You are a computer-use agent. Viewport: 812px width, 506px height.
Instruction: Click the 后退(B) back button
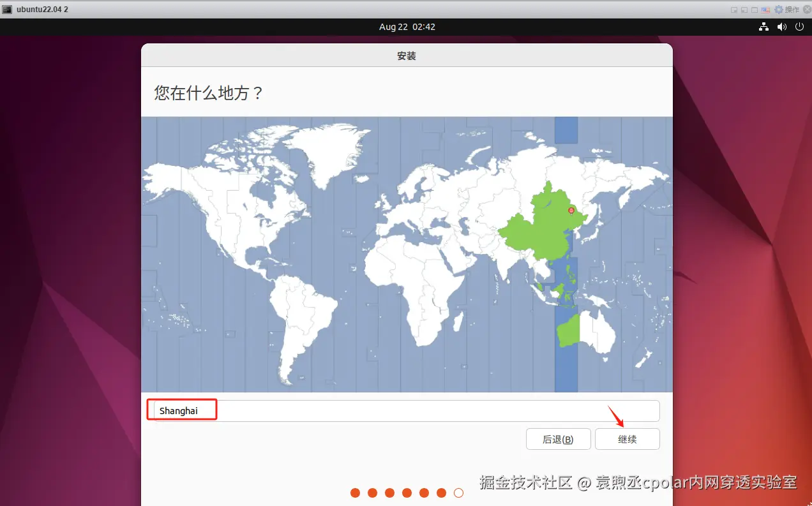(x=558, y=439)
